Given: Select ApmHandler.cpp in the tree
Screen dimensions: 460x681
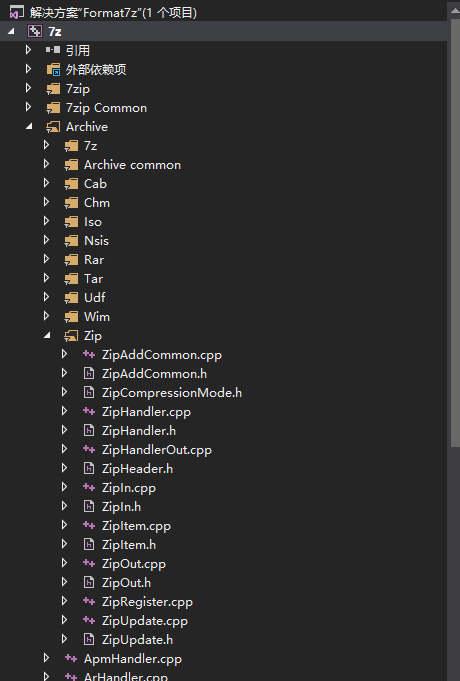Looking at the screenshot, I should (132, 659).
